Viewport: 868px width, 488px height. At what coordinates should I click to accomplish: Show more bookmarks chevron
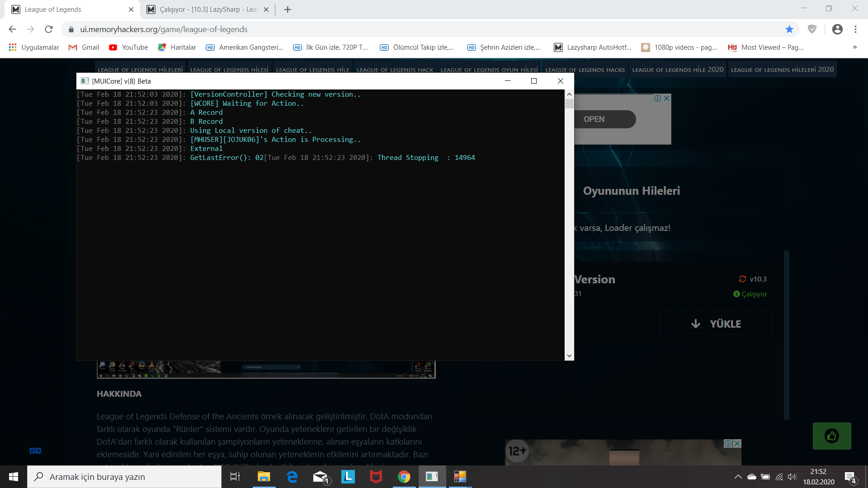coord(855,47)
